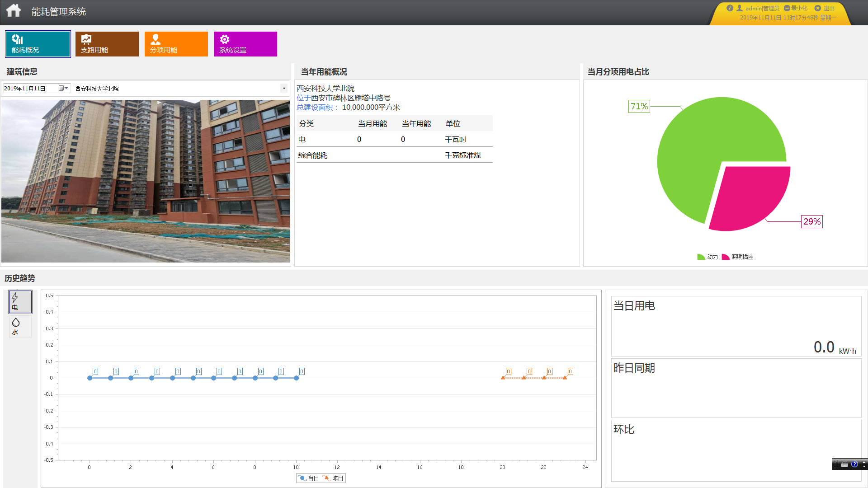Click the building photo thumbnail
Screen dimensions: 868x488
(146, 181)
